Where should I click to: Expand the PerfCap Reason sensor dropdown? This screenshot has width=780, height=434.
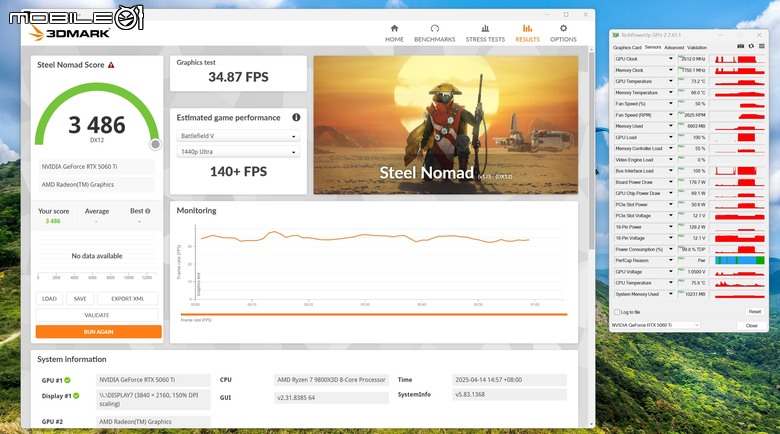click(x=671, y=260)
